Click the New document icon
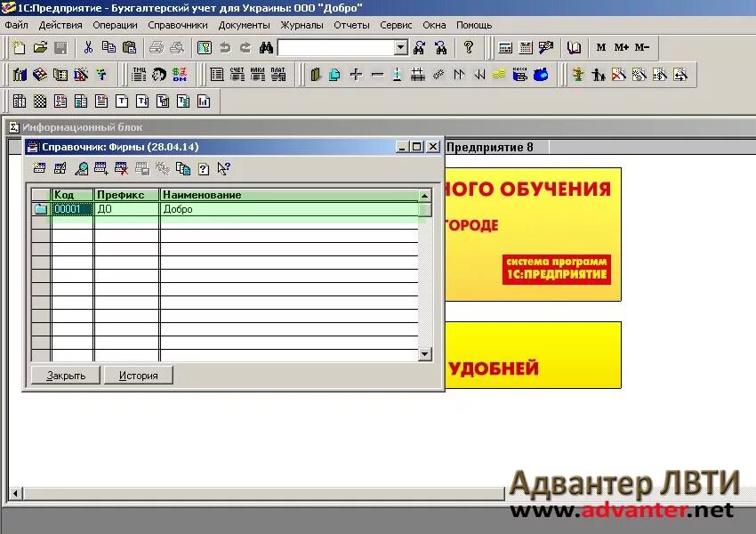The image size is (756, 534). pyautogui.click(x=20, y=47)
